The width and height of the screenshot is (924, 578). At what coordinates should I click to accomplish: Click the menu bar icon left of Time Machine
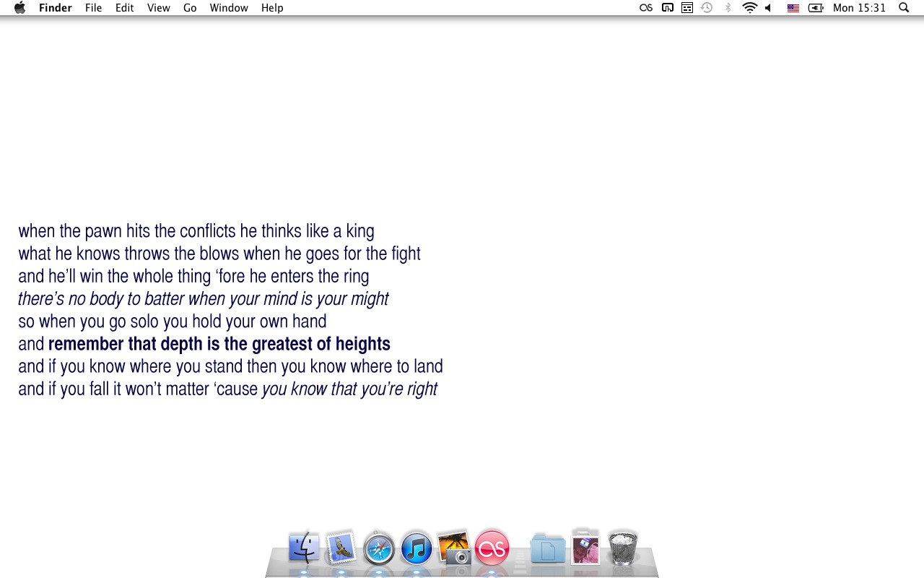pyautogui.click(x=687, y=8)
